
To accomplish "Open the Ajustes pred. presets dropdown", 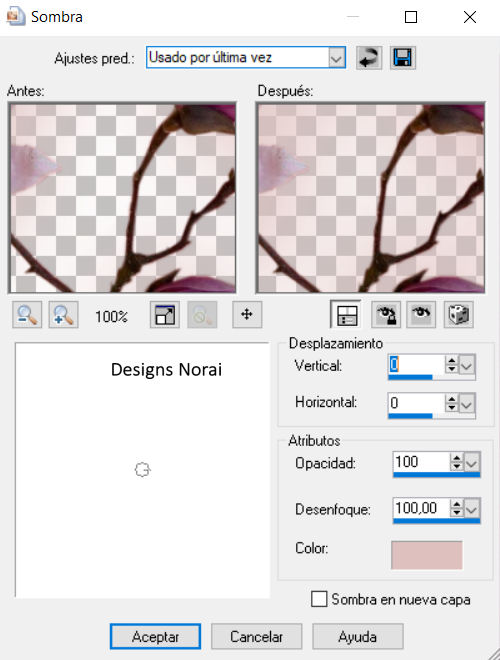I will pos(336,58).
